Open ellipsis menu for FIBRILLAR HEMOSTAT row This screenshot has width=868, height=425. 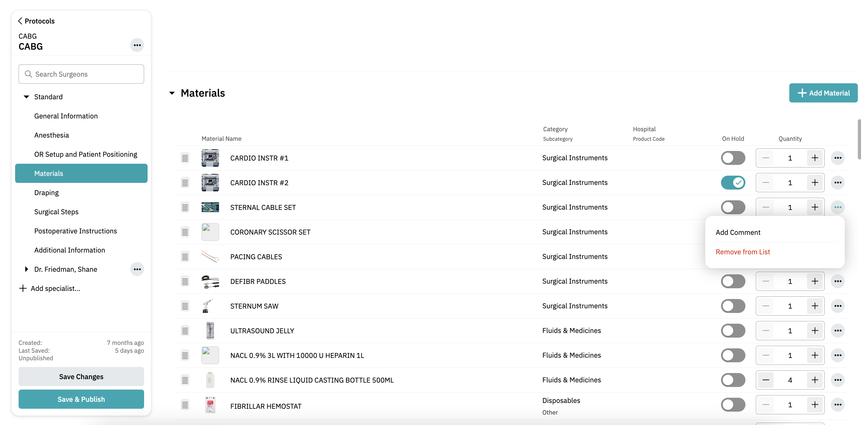(838, 404)
